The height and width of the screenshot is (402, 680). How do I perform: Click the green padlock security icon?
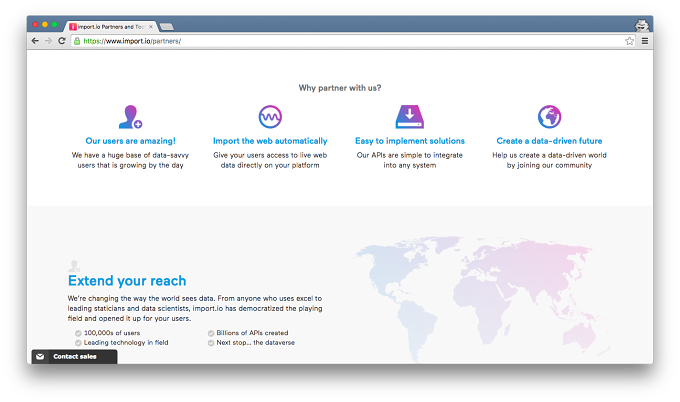coord(77,41)
